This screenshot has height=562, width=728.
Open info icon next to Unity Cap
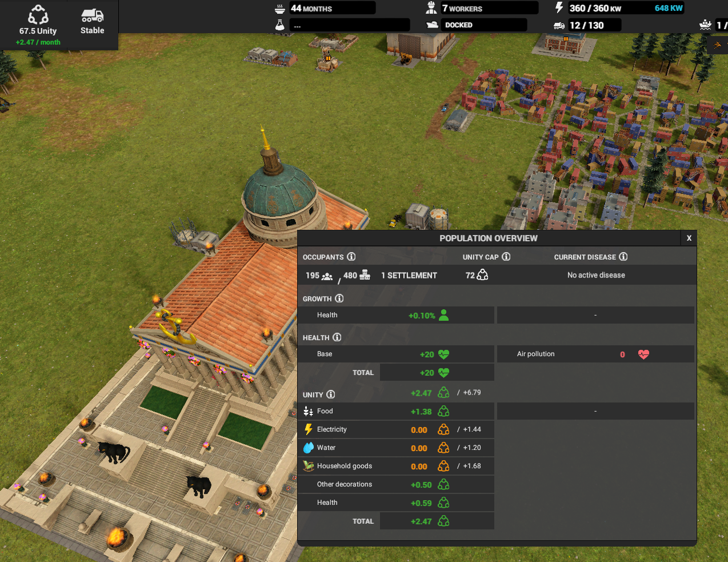[x=506, y=257]
